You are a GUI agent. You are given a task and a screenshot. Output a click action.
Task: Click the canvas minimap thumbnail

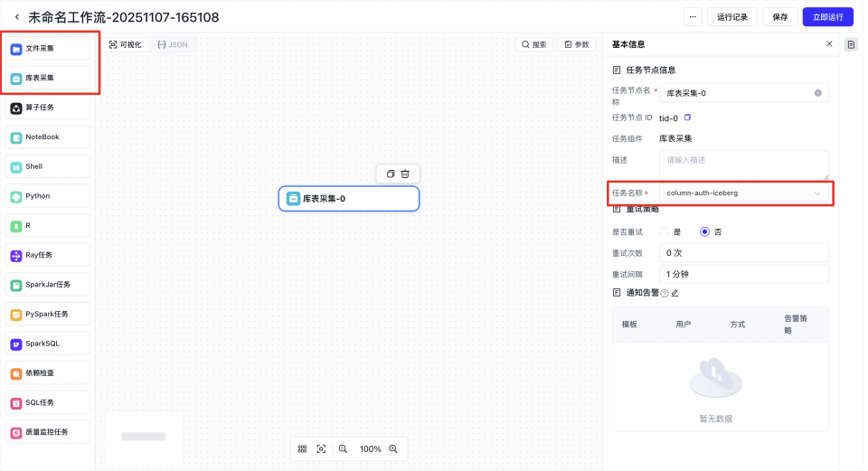144,437
